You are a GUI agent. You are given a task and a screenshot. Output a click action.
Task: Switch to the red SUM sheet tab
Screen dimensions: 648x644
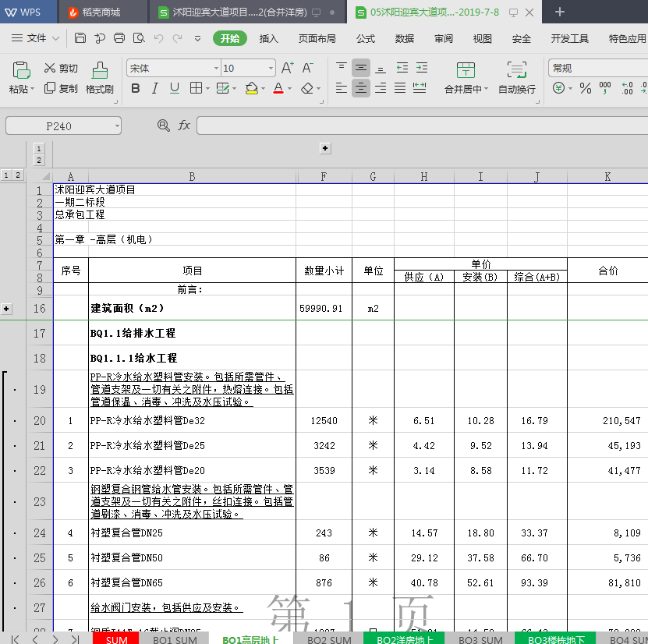116,639
